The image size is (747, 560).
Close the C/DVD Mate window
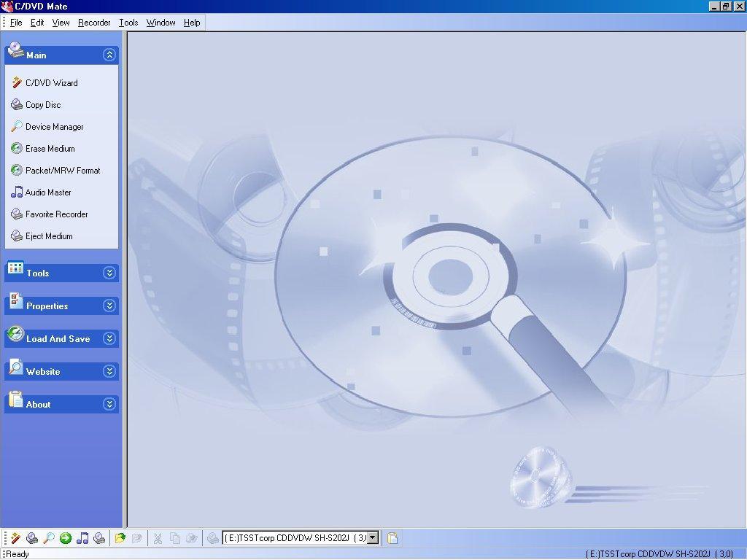pos(739,6)
